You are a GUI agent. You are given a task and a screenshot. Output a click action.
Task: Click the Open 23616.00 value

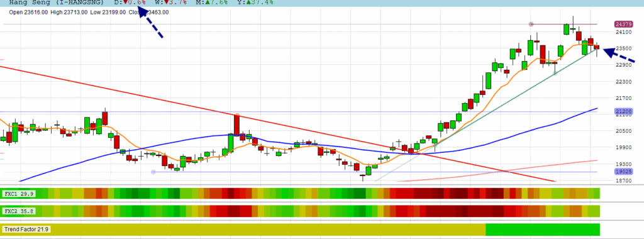[29, 13]
